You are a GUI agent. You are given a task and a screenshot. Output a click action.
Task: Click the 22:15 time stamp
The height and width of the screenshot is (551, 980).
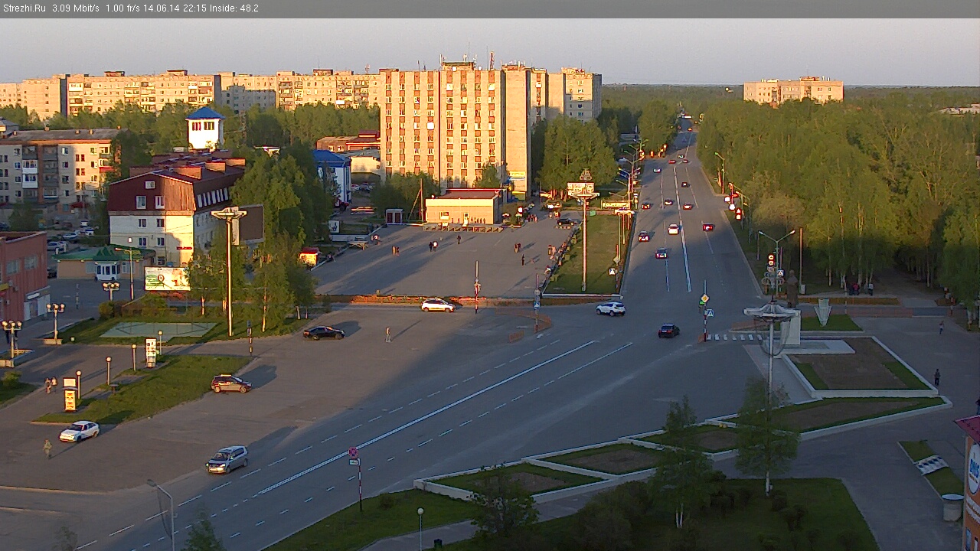[x=193, y=8]
